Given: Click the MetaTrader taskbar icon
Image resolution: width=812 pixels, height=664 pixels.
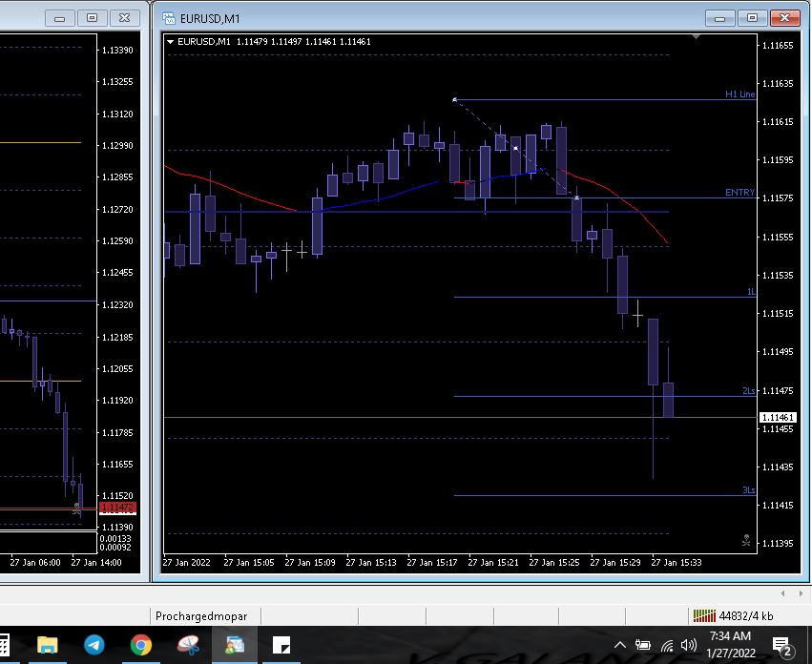Looking at the screenshot, I should coord(235,646).
